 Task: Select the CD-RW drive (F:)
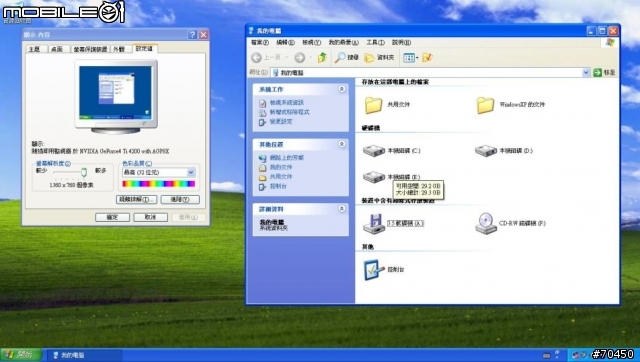coord(510,223)
